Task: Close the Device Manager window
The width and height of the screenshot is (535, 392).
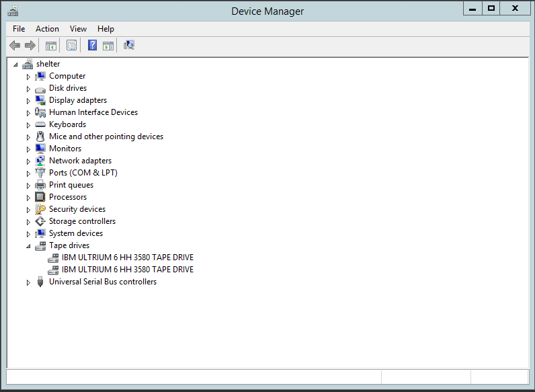Action: pyautogui.click(x=516, y=9)
